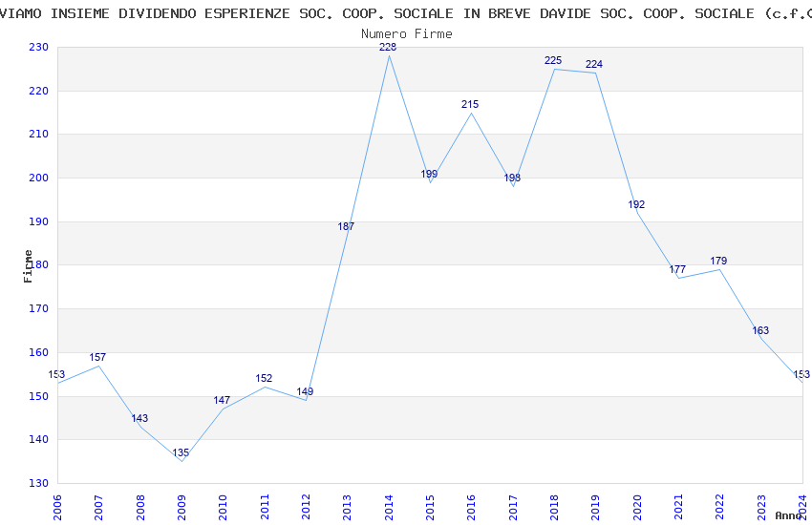The image size is (812, 525).
Task: Click the Numero Firme chart title
Action: coord(407,33)
